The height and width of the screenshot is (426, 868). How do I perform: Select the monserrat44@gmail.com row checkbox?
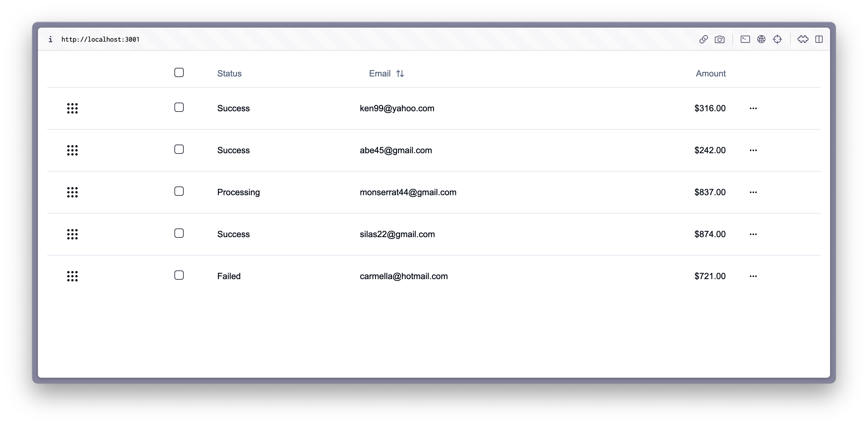179,191
